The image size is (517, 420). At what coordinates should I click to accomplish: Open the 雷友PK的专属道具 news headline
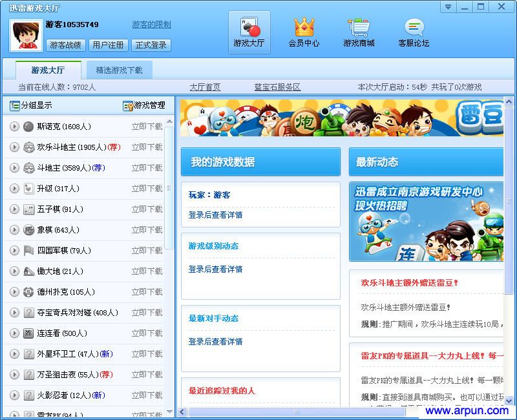[432, 356]
